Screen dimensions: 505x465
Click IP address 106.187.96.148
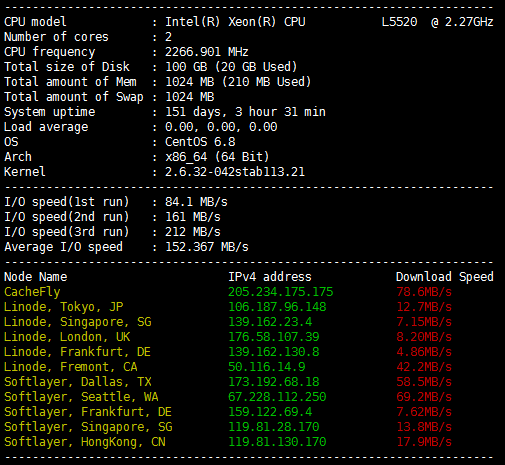point(277,307)
